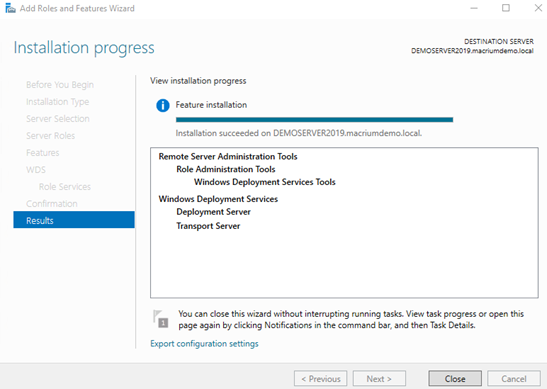Screen dimensions: 547x389
Task: Select the Features step in sidebar
Action: (x=43, y=152)
